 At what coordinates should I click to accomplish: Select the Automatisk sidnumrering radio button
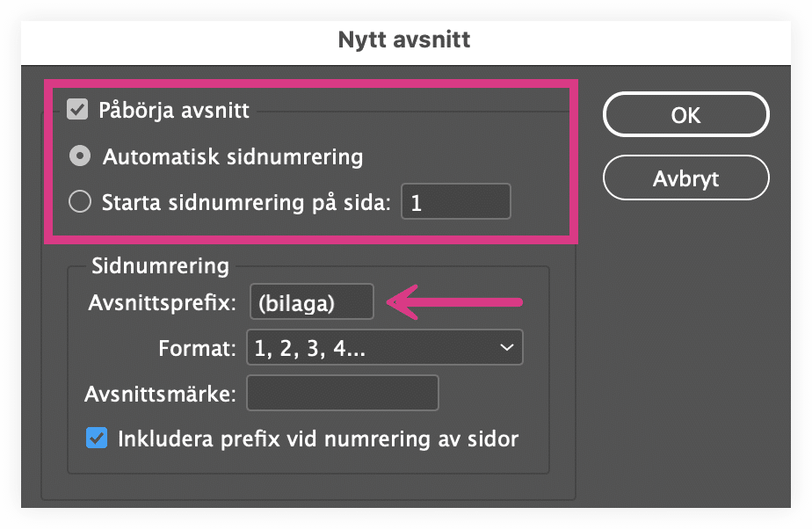(x=80, y=157)
